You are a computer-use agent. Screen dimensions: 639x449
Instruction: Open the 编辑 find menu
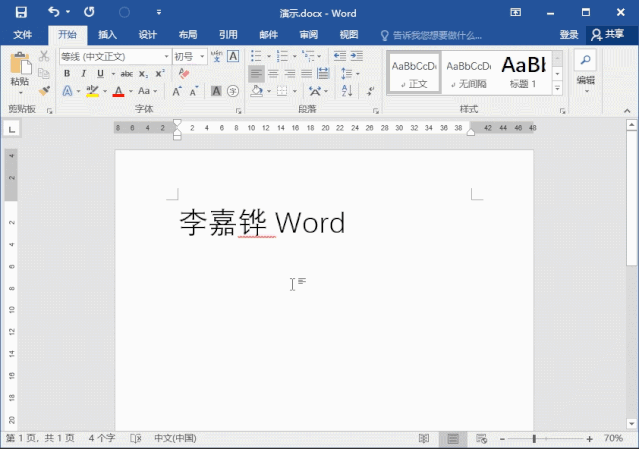click(x=586, y=70)
